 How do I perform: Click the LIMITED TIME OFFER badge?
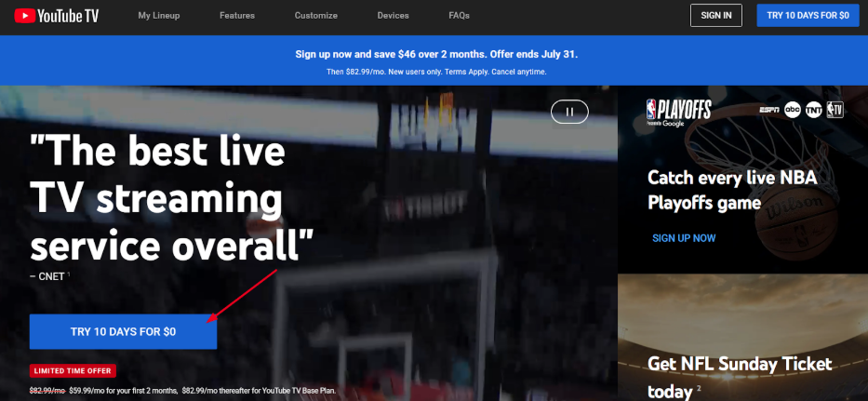pyautogui.click(x=73, y=370)
